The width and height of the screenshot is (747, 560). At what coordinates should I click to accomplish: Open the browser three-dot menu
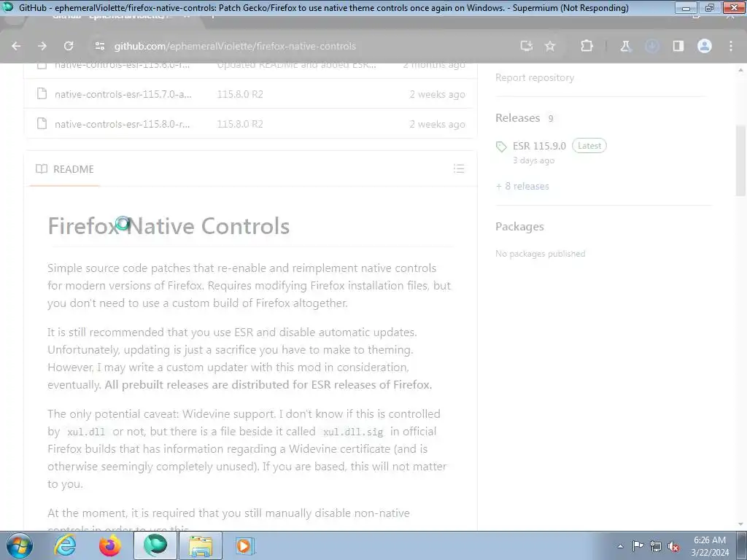[x=731, y=46]
